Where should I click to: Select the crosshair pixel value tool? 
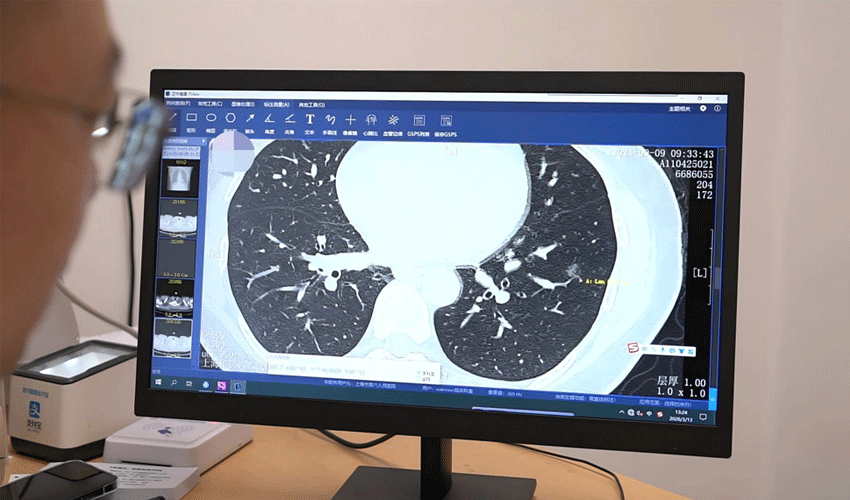click(x=350, y=119)
